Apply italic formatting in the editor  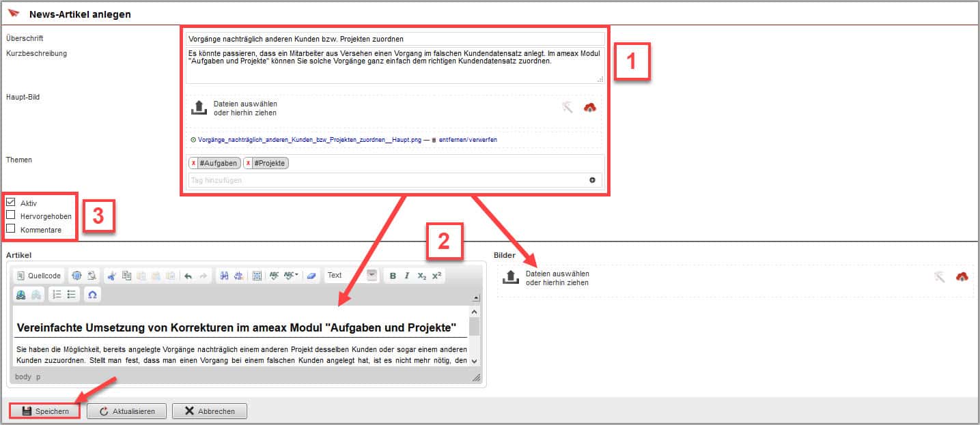point(407,276)
